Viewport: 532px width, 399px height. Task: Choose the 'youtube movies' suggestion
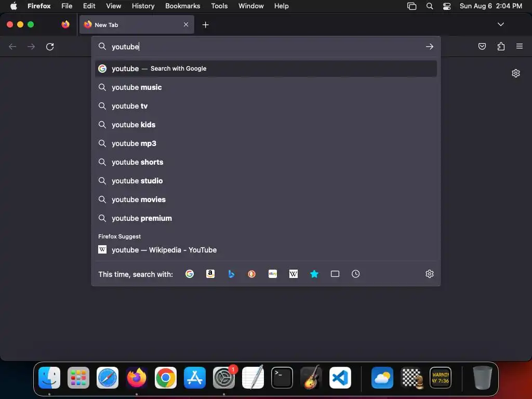[265, 199]
